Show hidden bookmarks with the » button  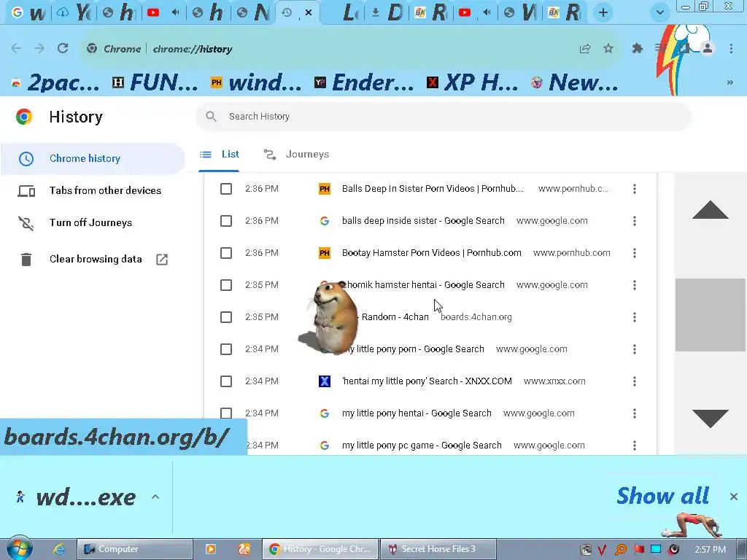tap(729, 82)
